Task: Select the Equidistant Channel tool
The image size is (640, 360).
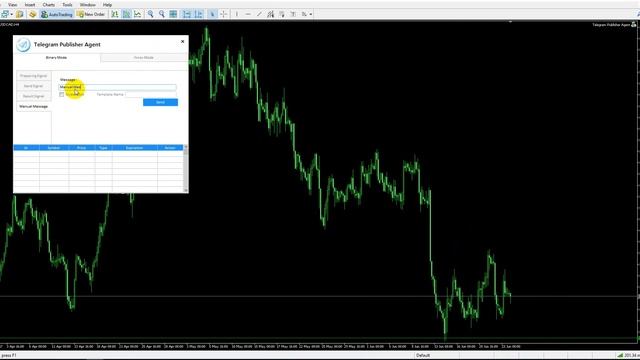Action: coord(271,14)
